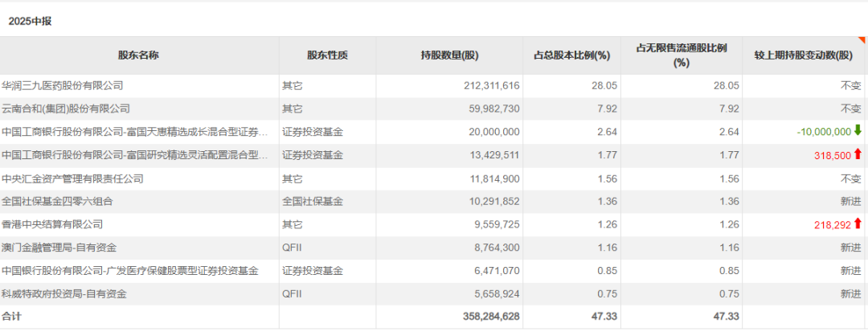Viewport: 868px width, 332px height.
Task: Select the 广发医疗保健股票型证券投资基金 row name
Action: coord(129,271)
